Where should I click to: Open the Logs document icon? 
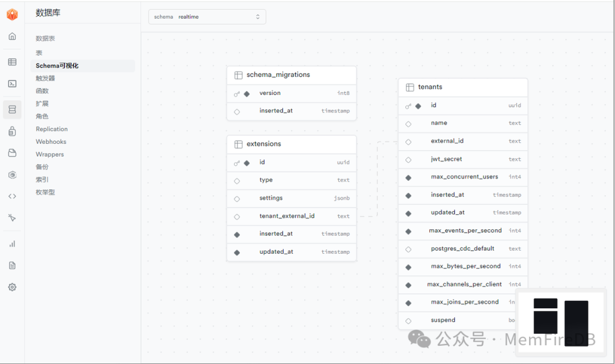12,265
